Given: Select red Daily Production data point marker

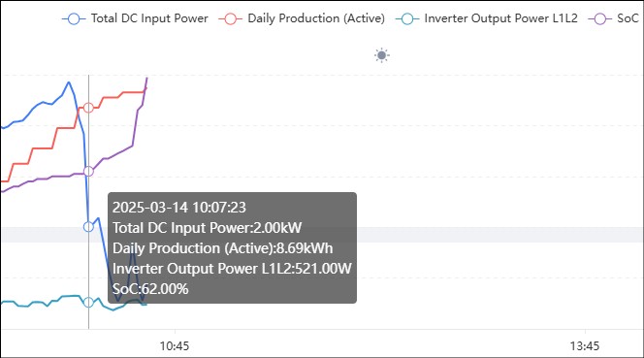Looking at the screenshot, I should coord(88,108).
